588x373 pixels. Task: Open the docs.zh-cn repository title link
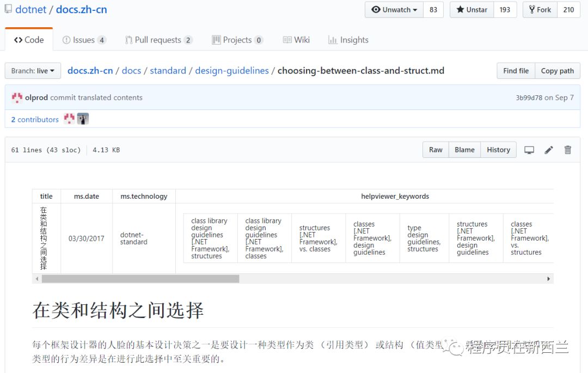pos(81,9)
